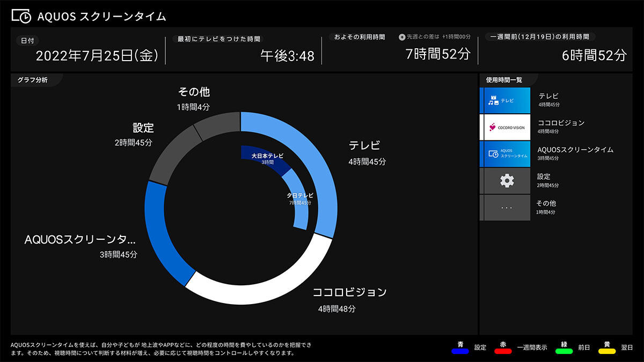Click the ココロビジョン name in usage list
644x362 pixels.
point(561,123)
